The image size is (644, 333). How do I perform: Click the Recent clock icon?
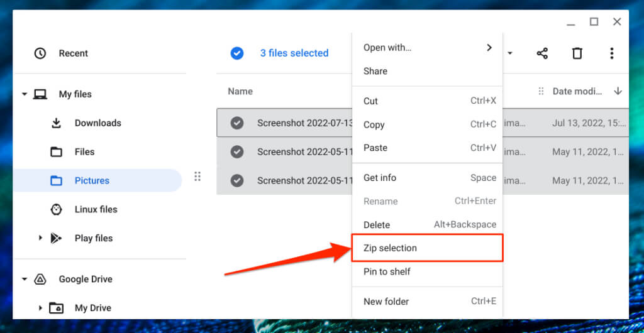click(x=40, y=53)
